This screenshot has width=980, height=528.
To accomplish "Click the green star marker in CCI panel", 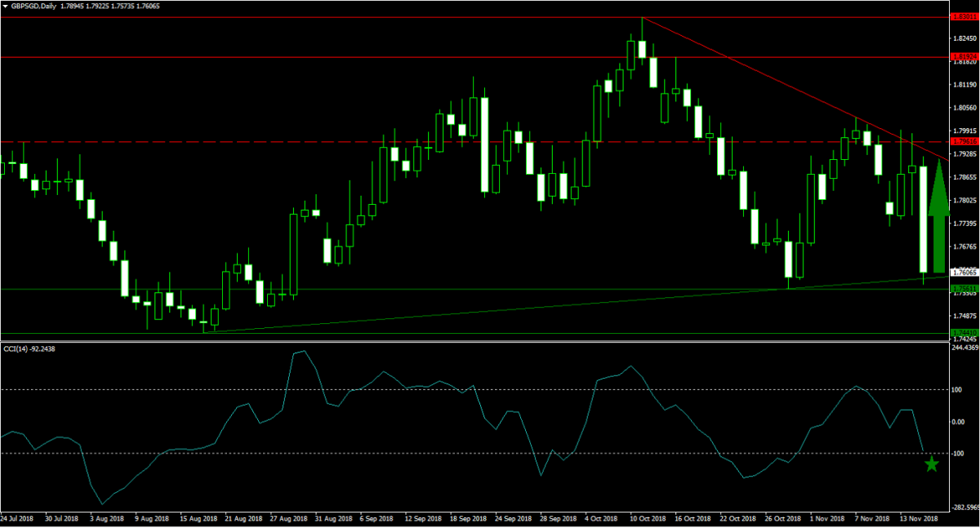I will click(932, 464).
